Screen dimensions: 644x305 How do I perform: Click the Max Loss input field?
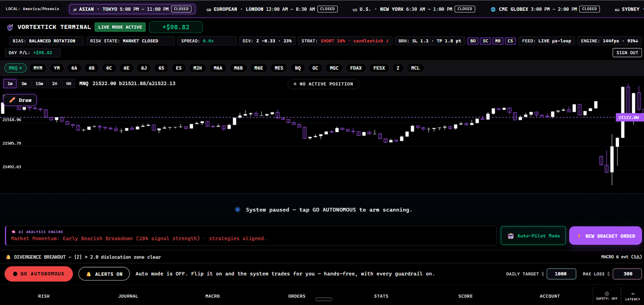click(627, 274)
